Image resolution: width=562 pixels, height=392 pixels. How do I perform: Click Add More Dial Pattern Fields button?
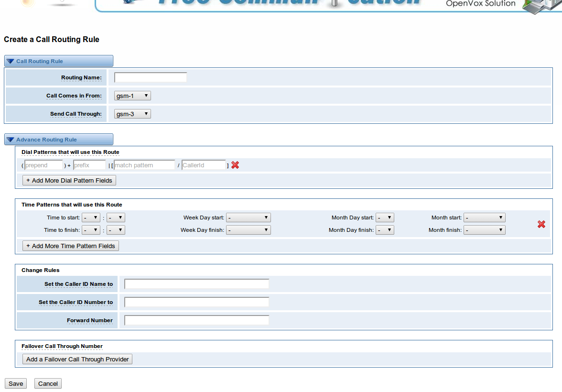(69, 180)
